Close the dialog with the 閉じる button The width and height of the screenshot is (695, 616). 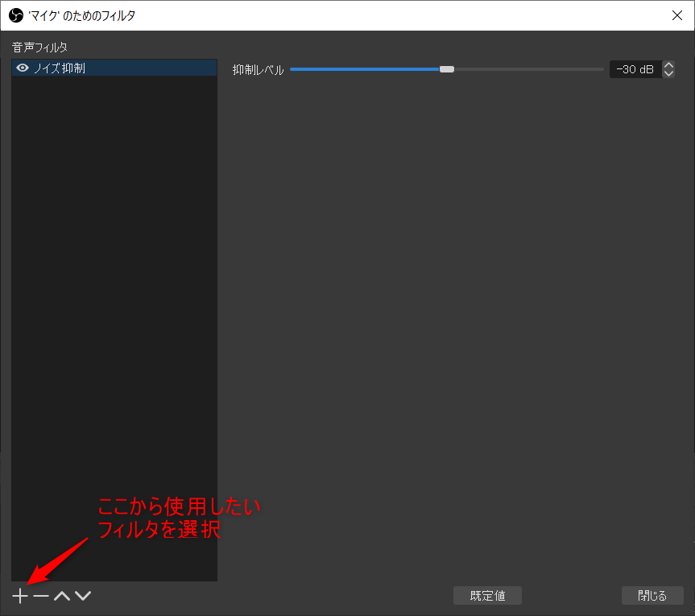point(652,595)
